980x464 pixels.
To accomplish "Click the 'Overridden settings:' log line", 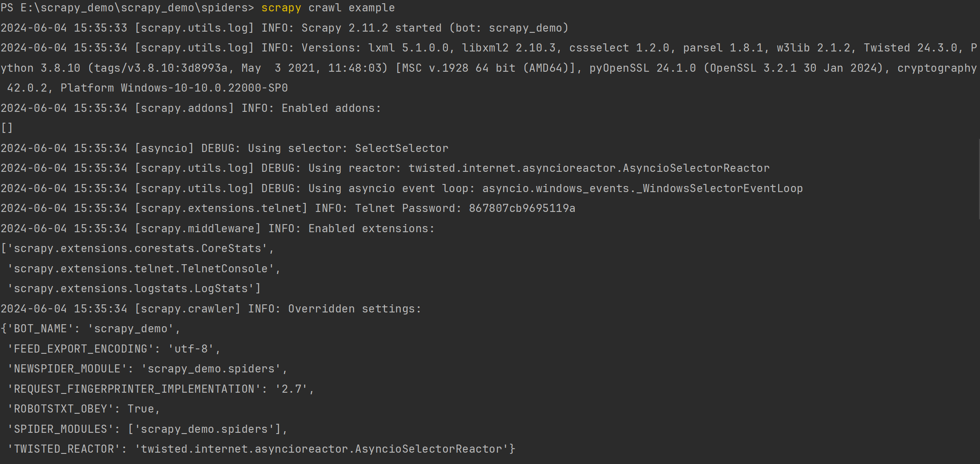I will (x=211, y=309).
